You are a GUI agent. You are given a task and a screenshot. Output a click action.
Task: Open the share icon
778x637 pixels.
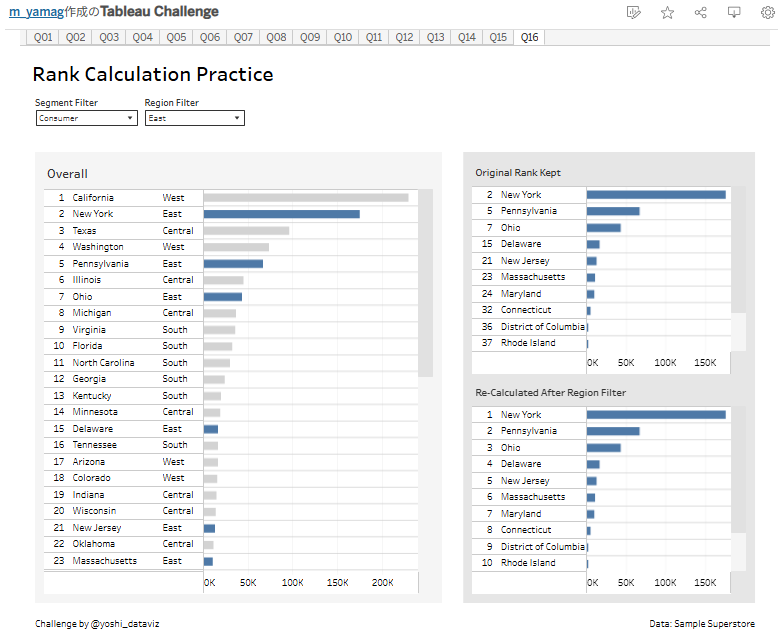coord(701,12)
